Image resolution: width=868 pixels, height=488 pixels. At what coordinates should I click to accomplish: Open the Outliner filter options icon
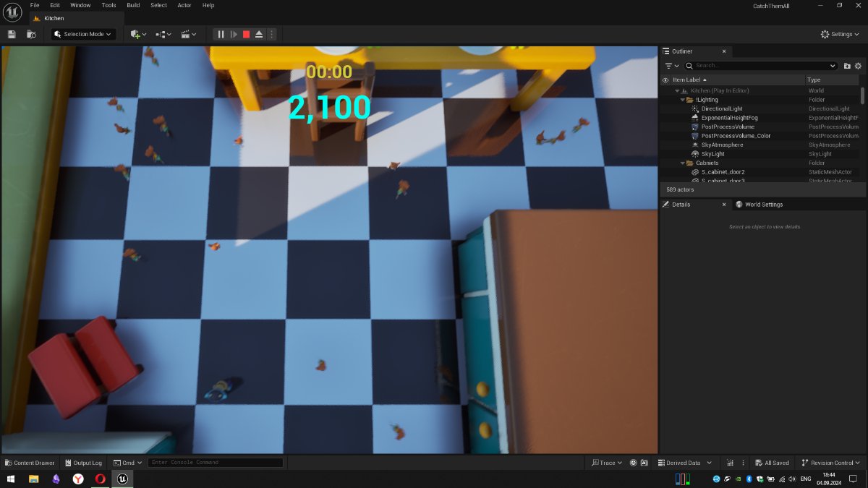point(672,66)
